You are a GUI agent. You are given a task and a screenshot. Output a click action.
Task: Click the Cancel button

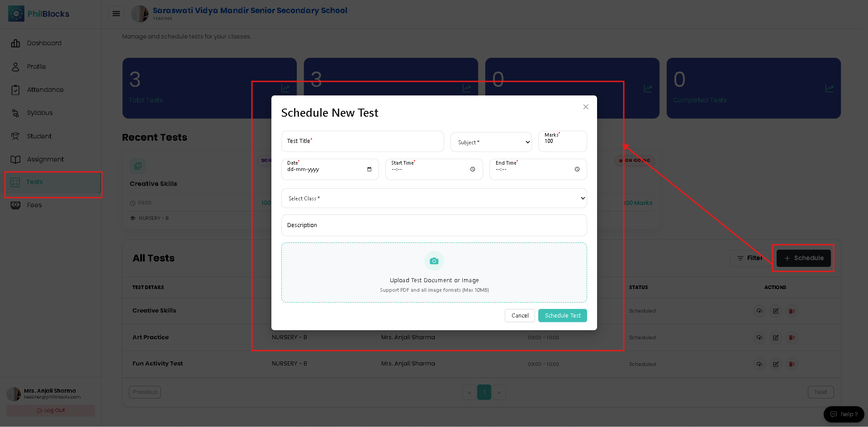click(x=520, y=315)
